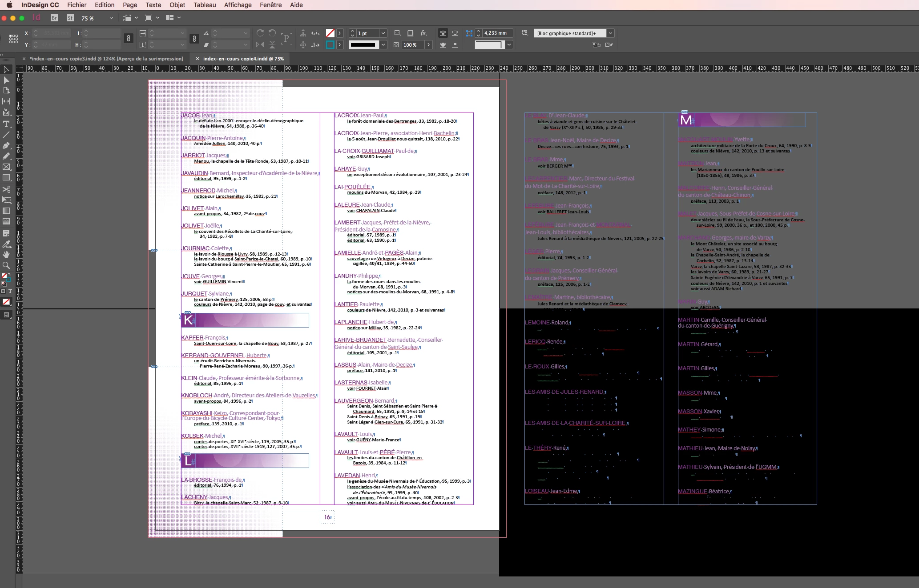Image resolution: width=919 pixels, height=588 pixels.
Task: Select the Pen tool
Action: tap(6, 146)
